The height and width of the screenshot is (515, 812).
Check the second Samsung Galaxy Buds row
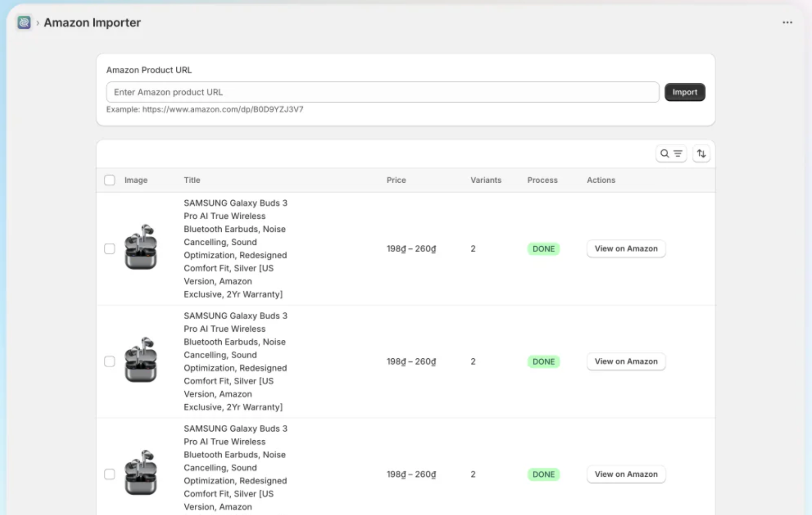[109, 361]
